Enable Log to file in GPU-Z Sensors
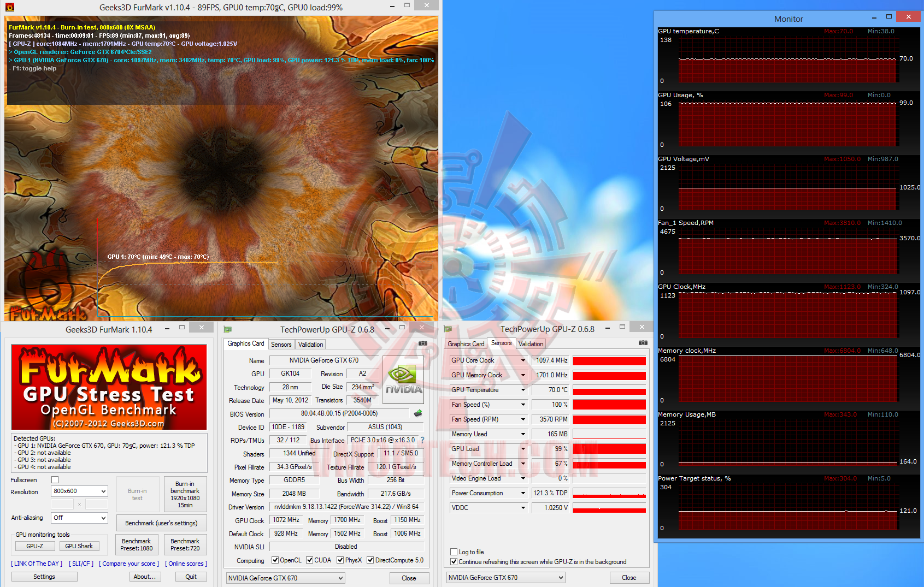924x587 pixels. point(454,552)
